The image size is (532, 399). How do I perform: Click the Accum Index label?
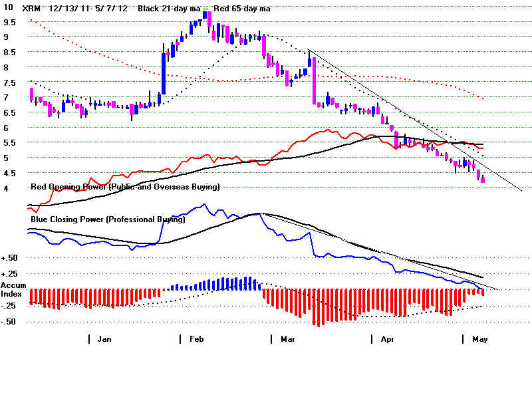13,290
